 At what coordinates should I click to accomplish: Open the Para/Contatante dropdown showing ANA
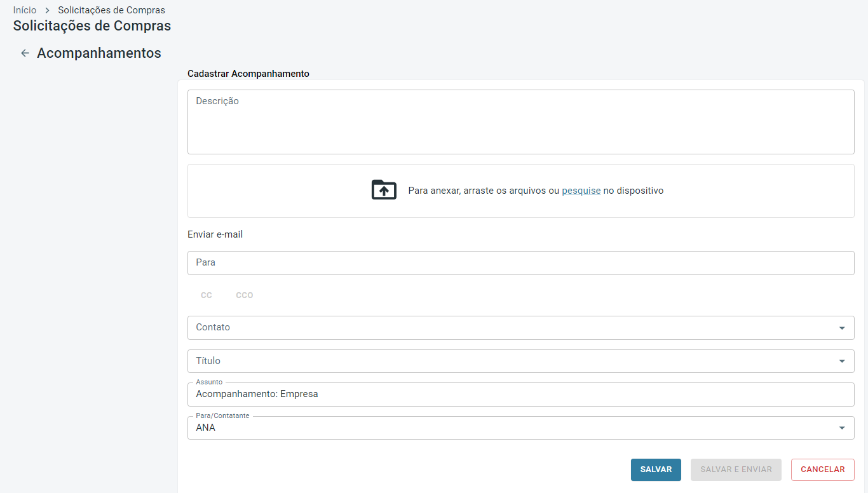coord(842,428)
